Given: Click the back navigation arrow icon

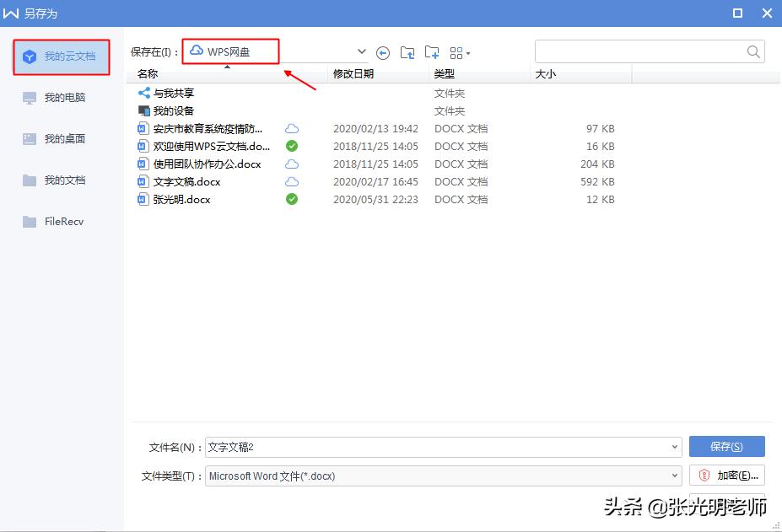Looking at the screenshot, I should (x=382, y=51).
